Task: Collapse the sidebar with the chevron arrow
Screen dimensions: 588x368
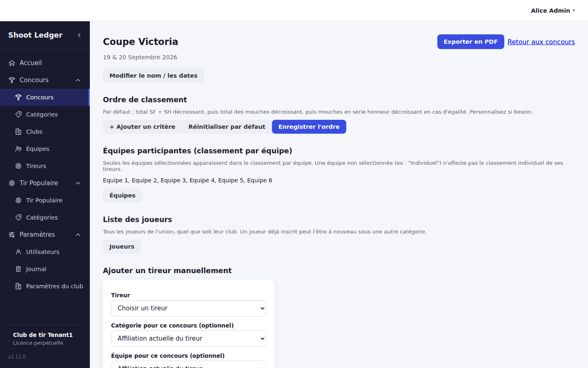Action: pos(79,35)
